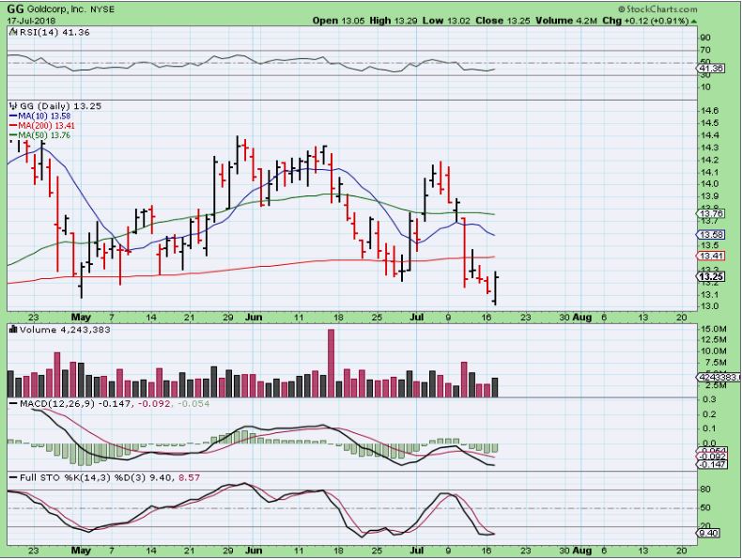
Task: Click the bold 13.25 last price tag
Action: (x=711, y=277)
